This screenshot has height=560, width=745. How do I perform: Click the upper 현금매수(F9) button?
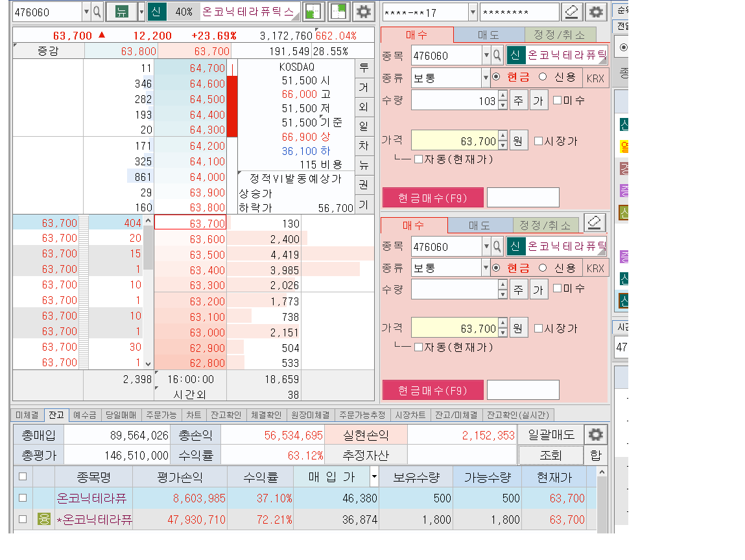click(x=433, y=198)
